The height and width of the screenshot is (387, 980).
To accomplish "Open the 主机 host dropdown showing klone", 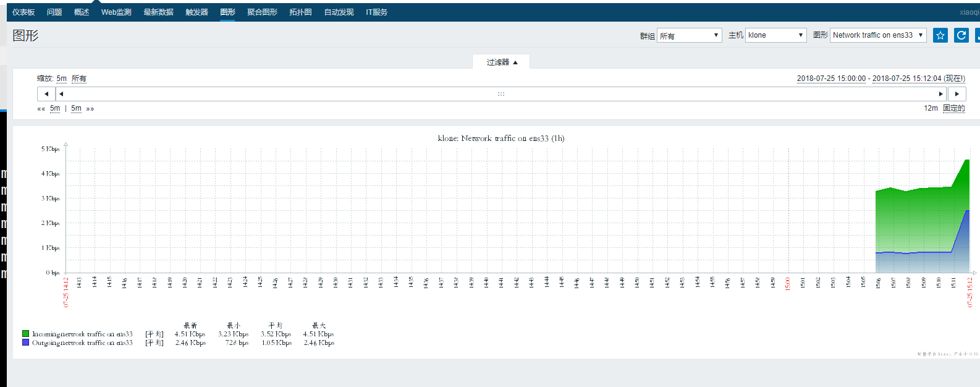I will click(776, 35).
